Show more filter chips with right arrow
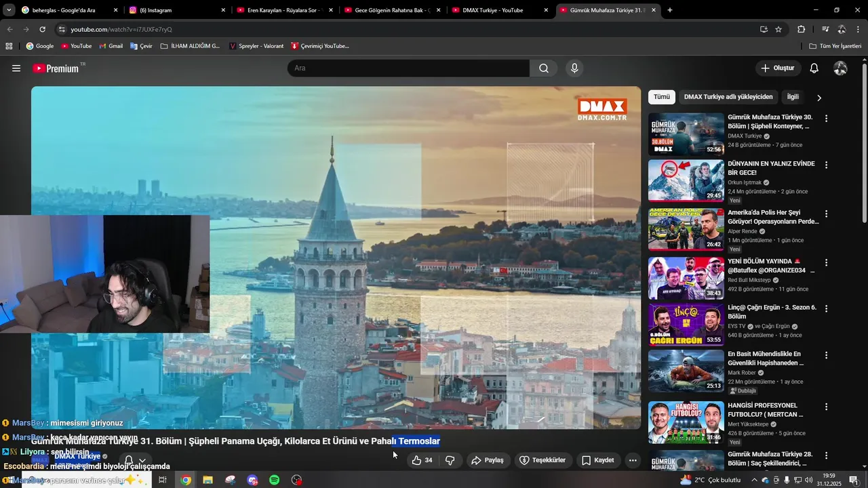Viewport: 868px width, 488px height. coord(819,98)
